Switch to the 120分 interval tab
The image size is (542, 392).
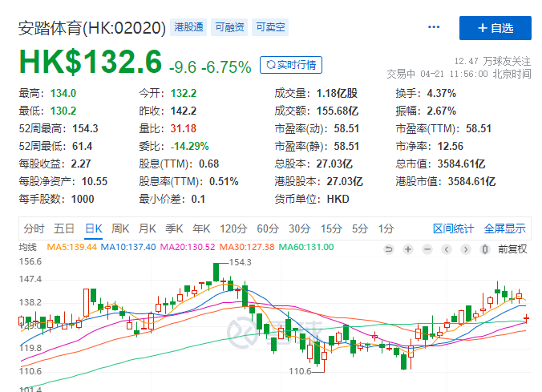click(x=233, y=228)
